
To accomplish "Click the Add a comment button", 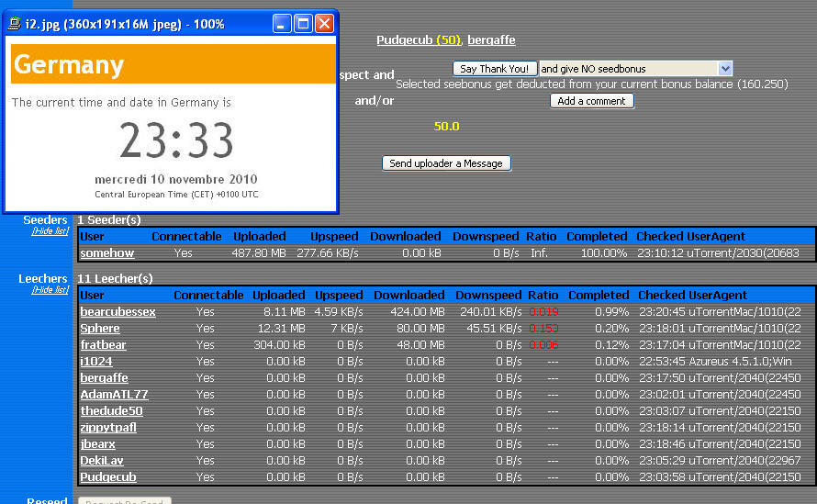I will click(x=592, y=101).
